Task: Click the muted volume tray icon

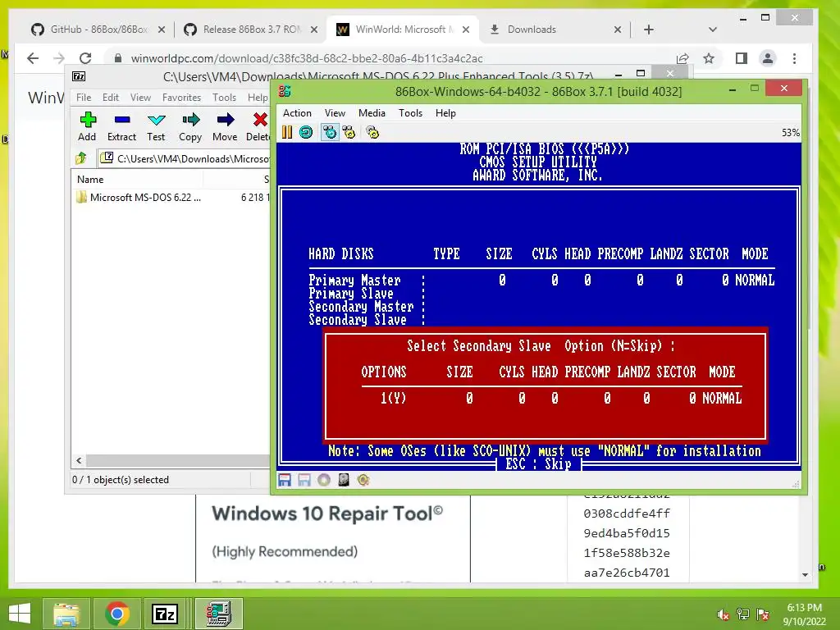Action: click(724, 614)
